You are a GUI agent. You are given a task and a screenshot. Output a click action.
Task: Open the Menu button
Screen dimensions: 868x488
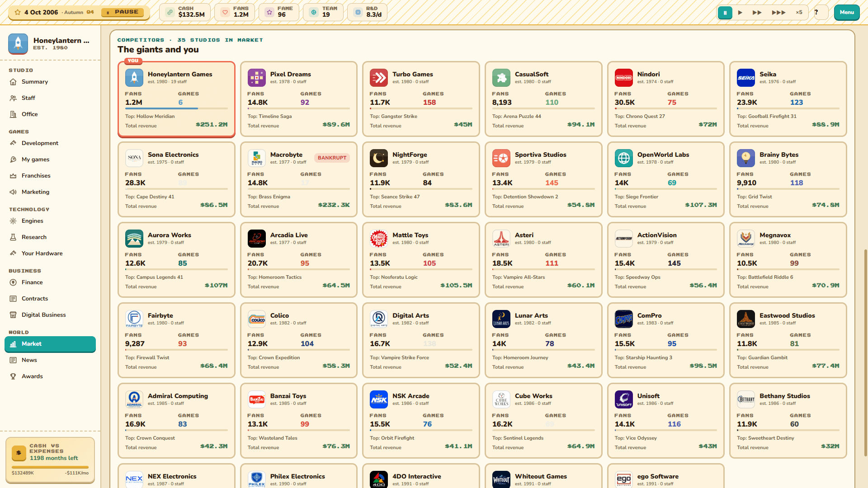pos(847,12)
